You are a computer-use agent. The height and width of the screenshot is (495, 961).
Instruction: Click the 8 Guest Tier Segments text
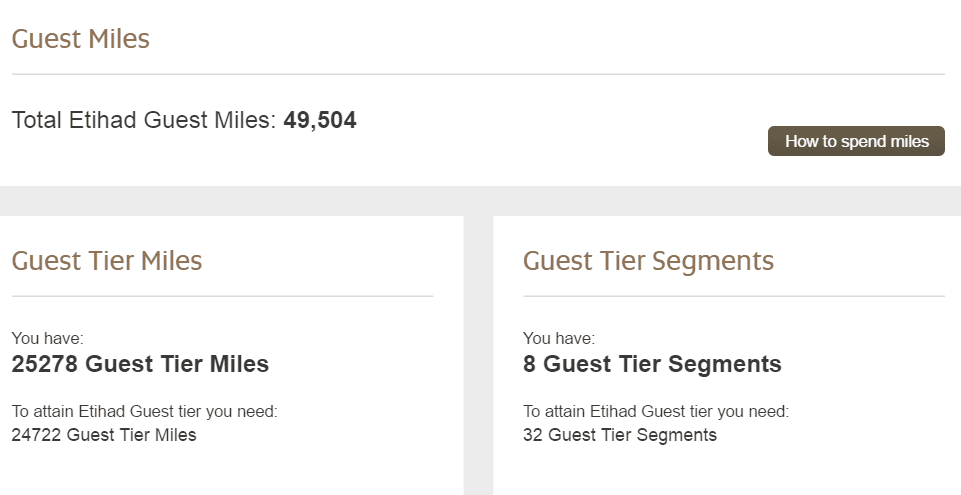pyautogui.click(x=652, y=364)
